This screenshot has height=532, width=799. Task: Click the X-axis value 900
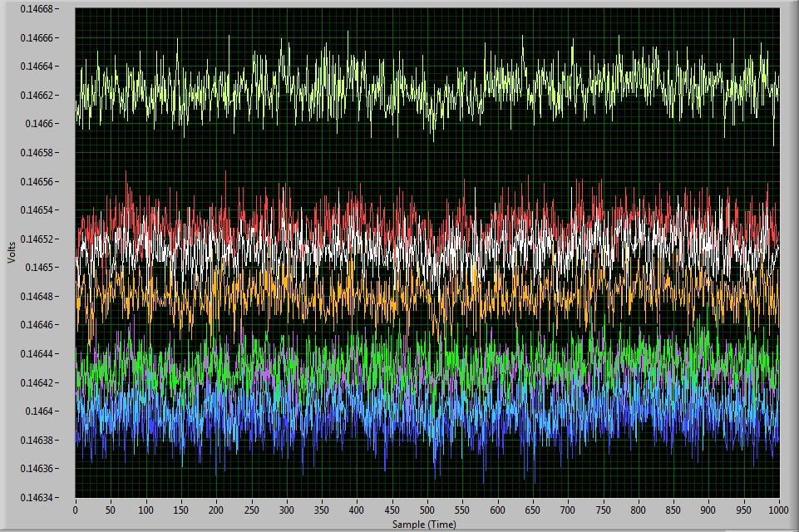pos(708,510)
